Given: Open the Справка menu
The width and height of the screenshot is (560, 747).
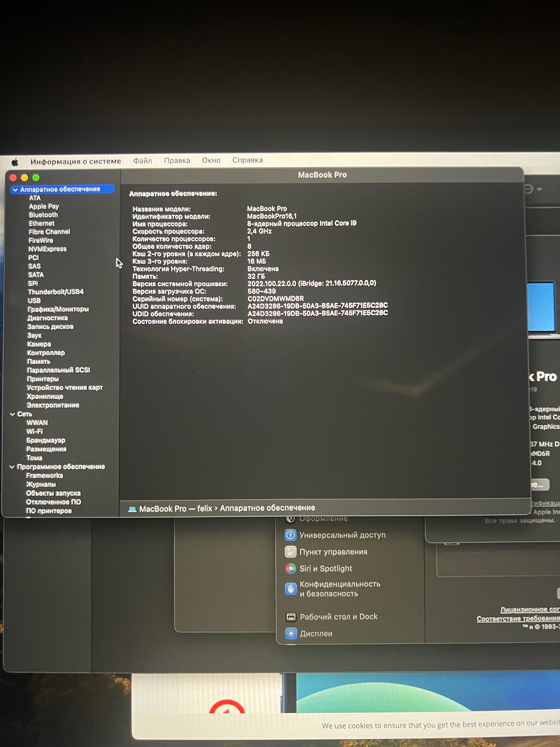Looking at the screenshot, I should 247,160.
